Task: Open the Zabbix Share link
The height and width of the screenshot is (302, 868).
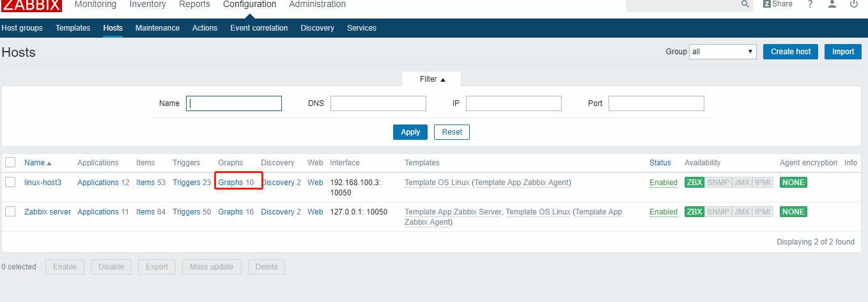Action: [x=778, y=4]
